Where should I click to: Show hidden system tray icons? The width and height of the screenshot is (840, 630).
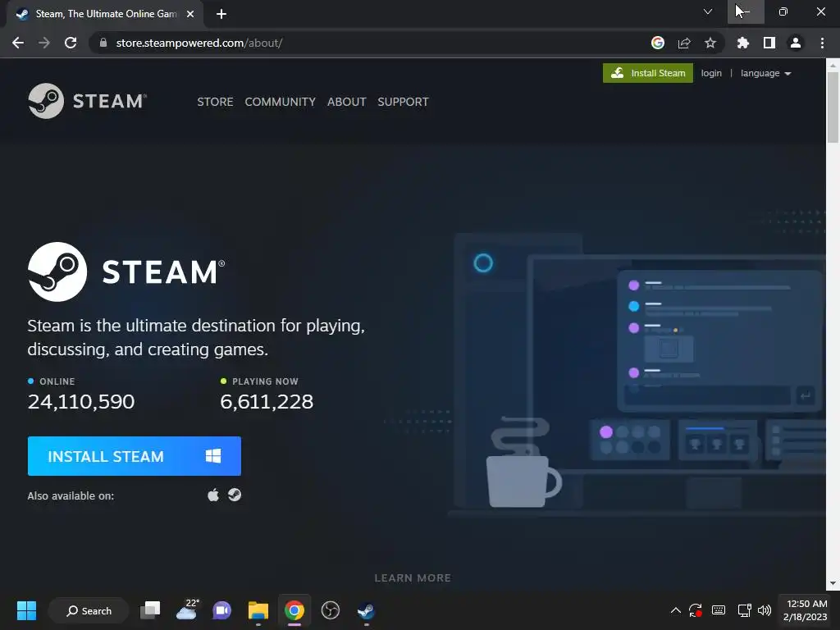(676, 610)
